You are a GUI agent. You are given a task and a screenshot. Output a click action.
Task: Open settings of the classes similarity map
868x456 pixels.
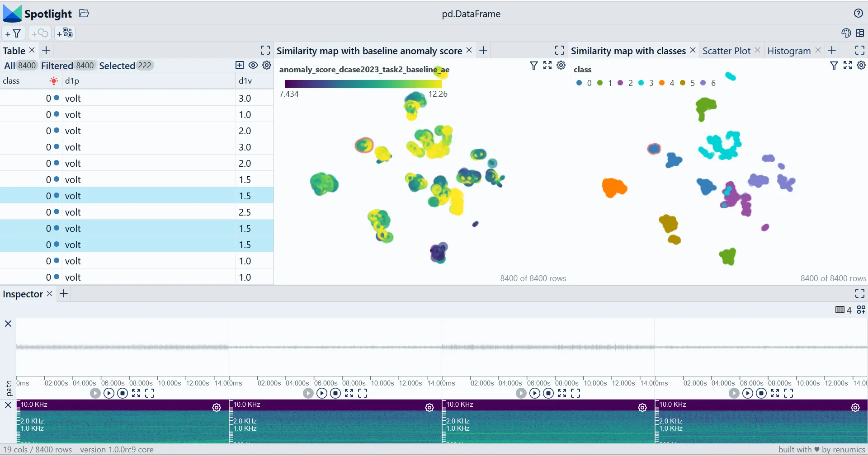click(x=861, y=66)
